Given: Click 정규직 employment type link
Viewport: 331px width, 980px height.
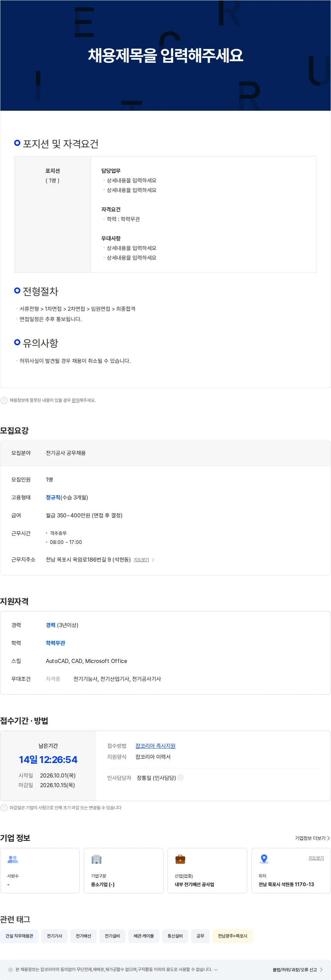Looking at the screenshot, I should (53, 497).
